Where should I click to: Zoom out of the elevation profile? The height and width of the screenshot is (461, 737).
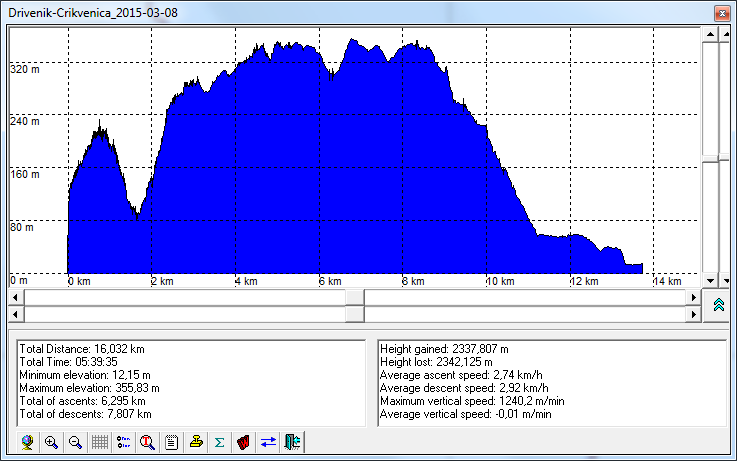click(76, 441)
